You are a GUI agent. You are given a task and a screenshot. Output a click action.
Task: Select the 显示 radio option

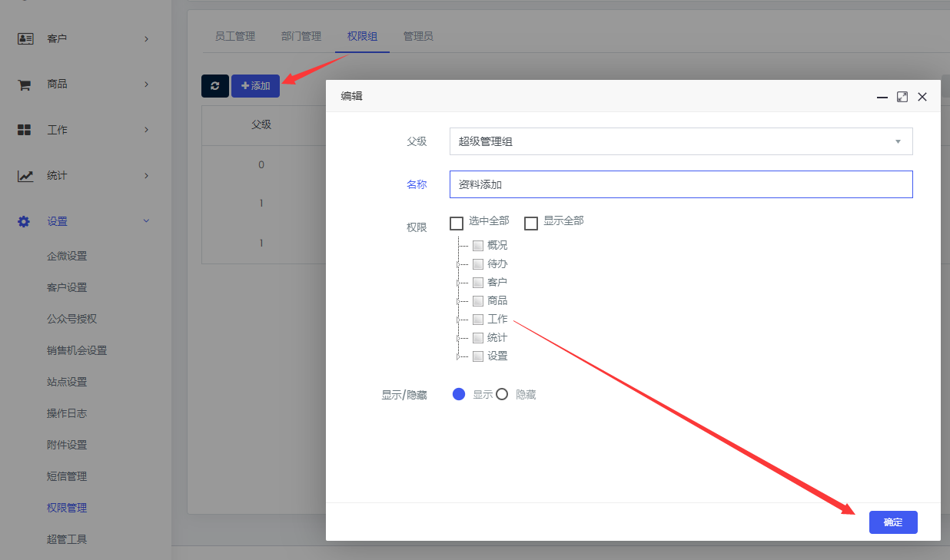tap(459, 394)
